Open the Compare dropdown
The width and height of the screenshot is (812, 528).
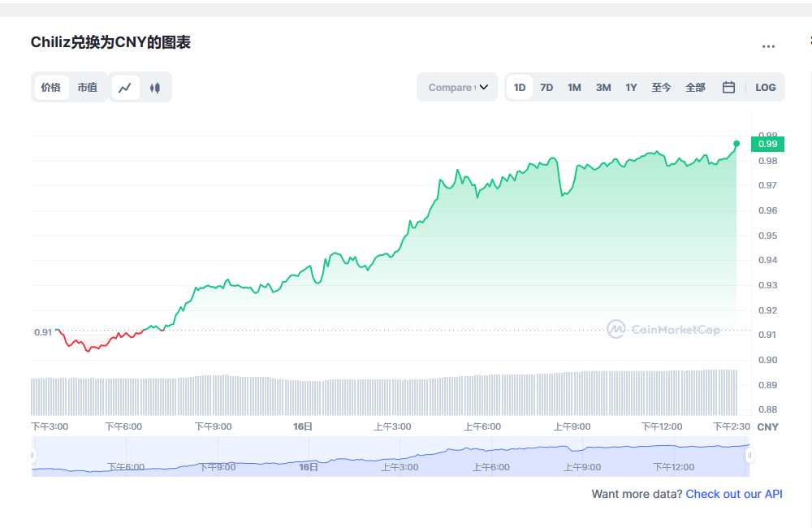[x=457, y=87]
